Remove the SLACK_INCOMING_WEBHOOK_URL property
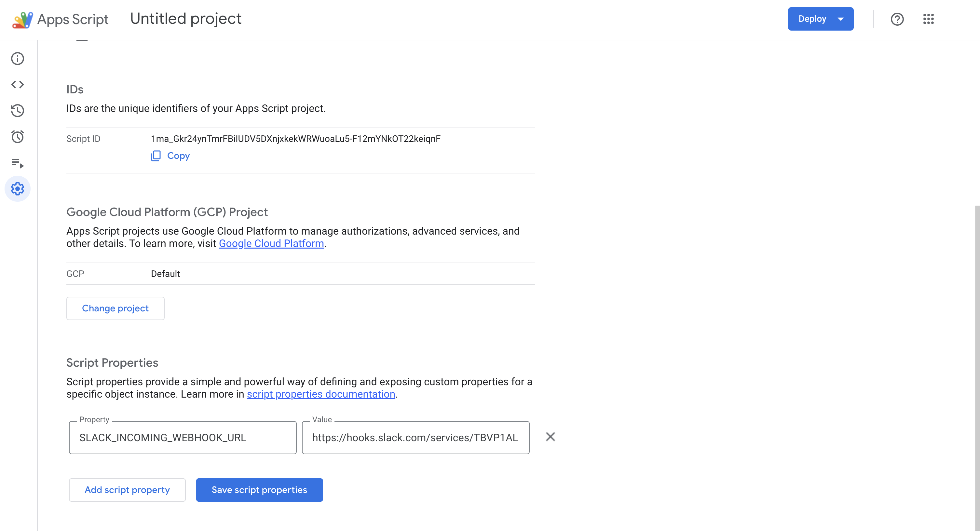This screenshot has width=980, height=531. 551,437
